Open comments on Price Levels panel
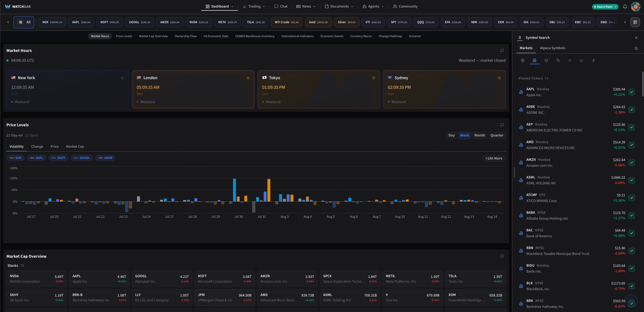Viewport: 644px width, 312px height. tap(502, 125)
